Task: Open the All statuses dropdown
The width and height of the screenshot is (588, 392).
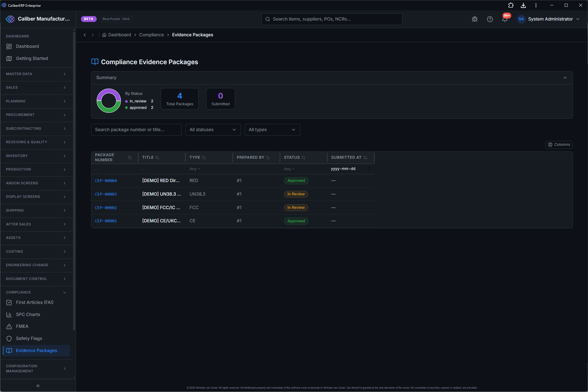Action: point(213,130)
